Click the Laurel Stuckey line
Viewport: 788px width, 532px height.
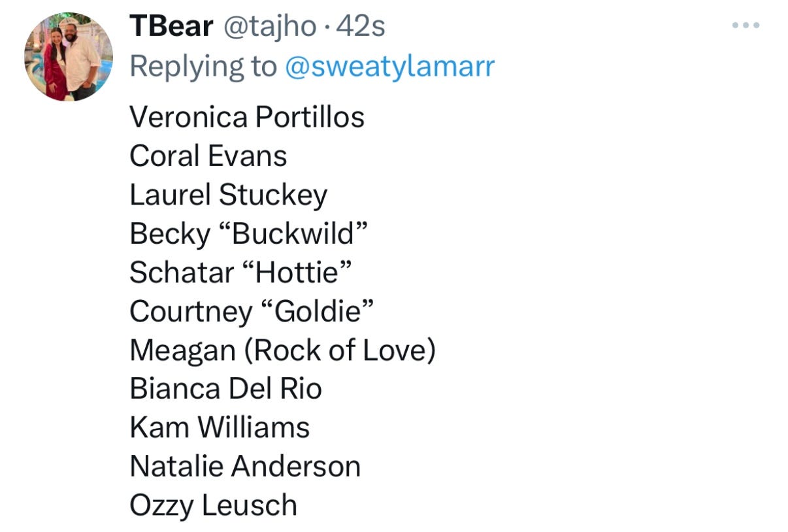(x=229, y=195)
